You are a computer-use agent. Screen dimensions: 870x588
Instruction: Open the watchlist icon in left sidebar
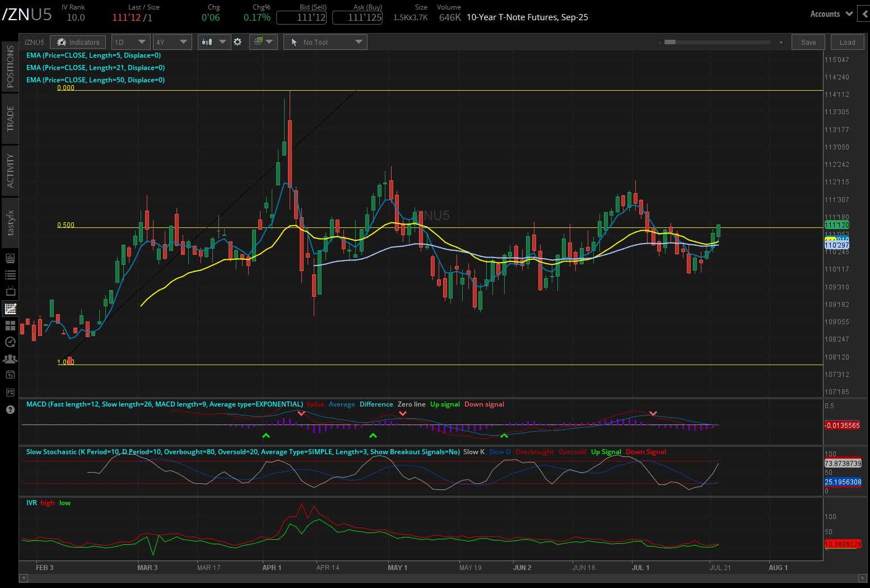click(10, 274)
